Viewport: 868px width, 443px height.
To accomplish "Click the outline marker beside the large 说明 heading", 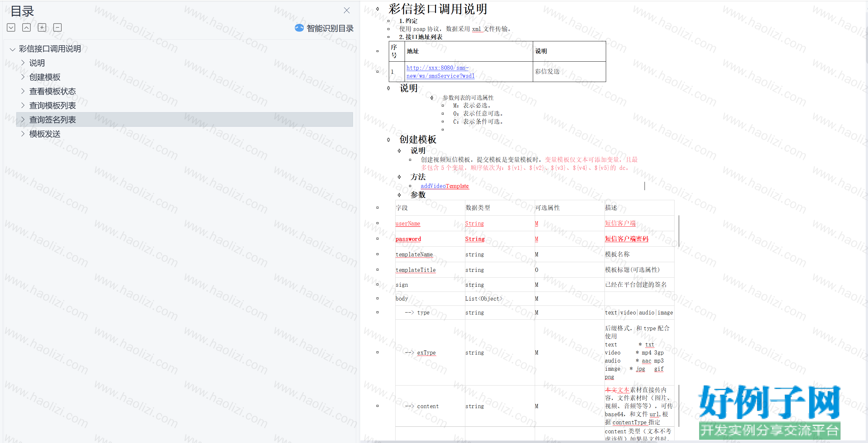I will 388,88.
